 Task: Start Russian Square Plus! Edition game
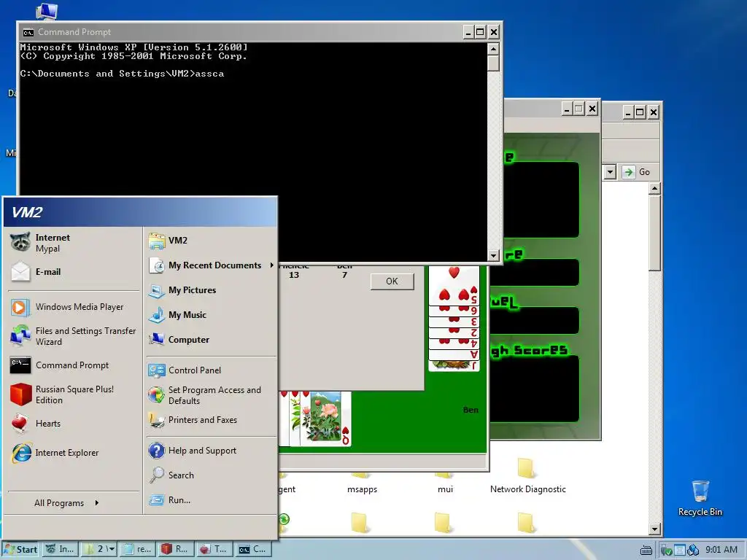(x=74, y=394)
